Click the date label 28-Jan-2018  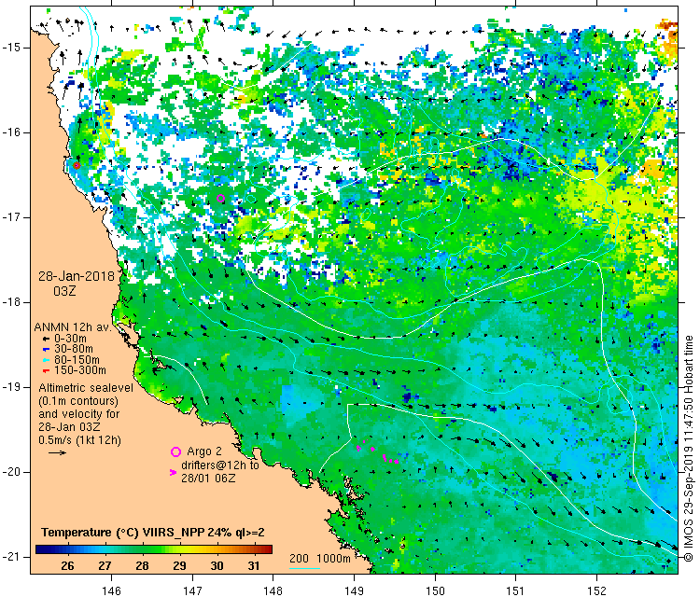coord(77,276)
